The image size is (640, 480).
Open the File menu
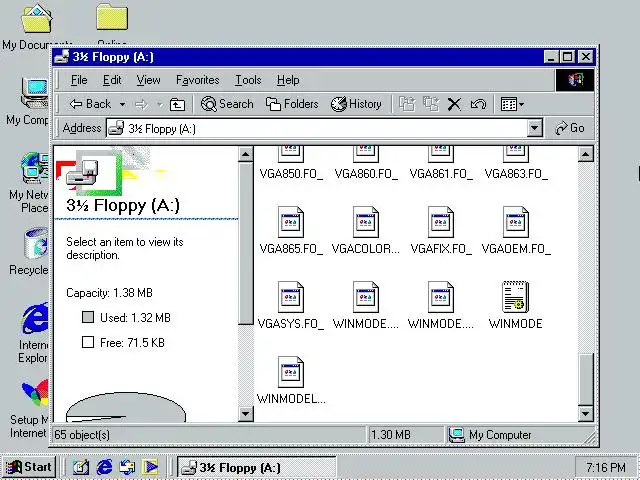point(79,80)
